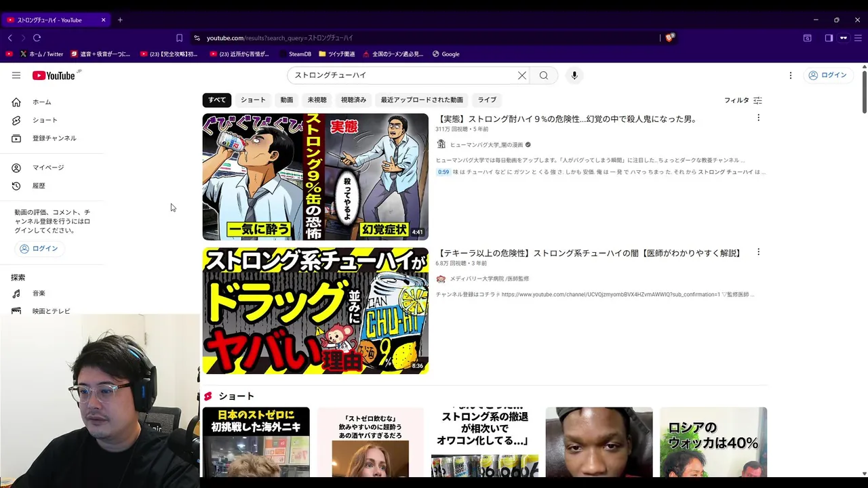Jump to the 0:59 transcript timestamp
Viewport: 868px width, 488px height.
(443, 172)
